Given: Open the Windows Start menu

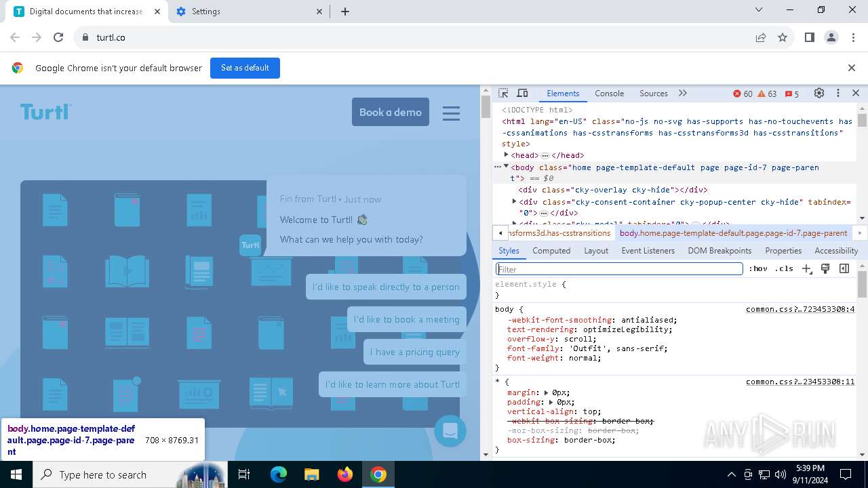Looking at the screenshot, I should click(x=16, y=474).
